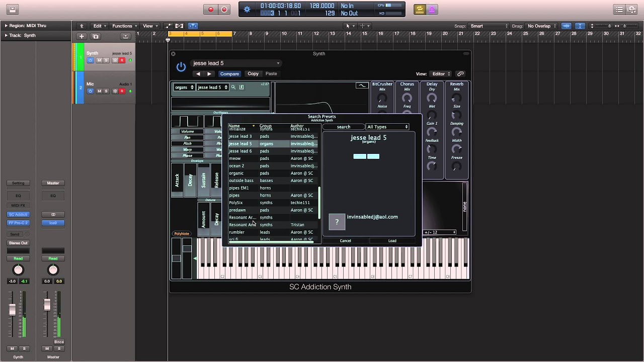644x362 pixels.
Task: Click Cancel in Search Presets
Action: (x=345, y=241)
